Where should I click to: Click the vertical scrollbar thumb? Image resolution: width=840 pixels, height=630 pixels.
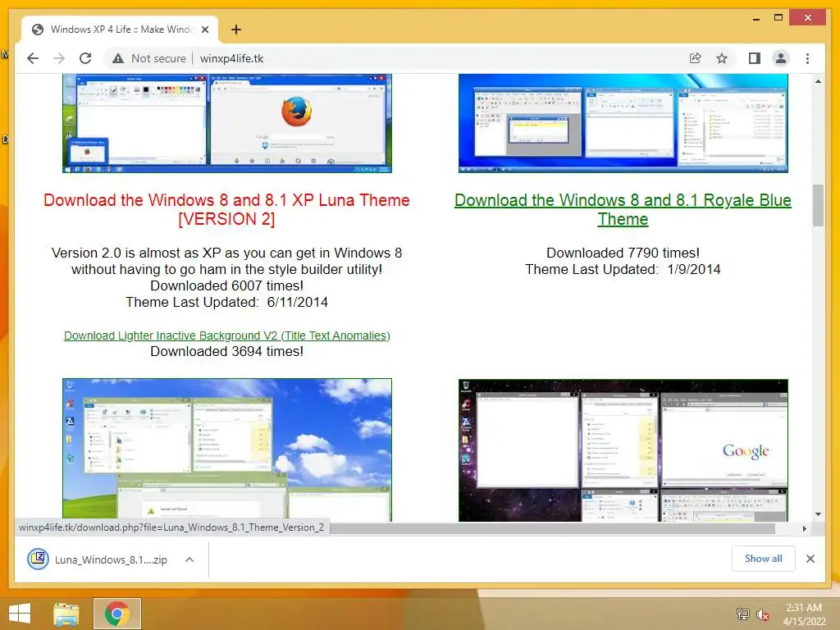click(x=818, y=205)
